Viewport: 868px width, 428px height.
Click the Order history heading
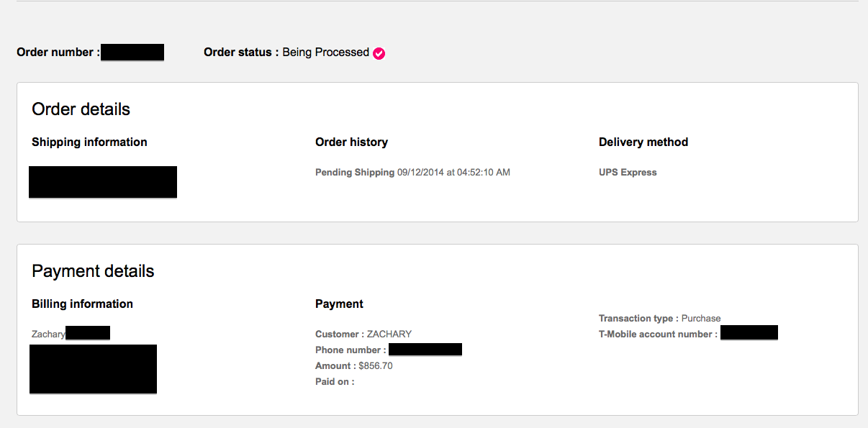pos(351,142)
